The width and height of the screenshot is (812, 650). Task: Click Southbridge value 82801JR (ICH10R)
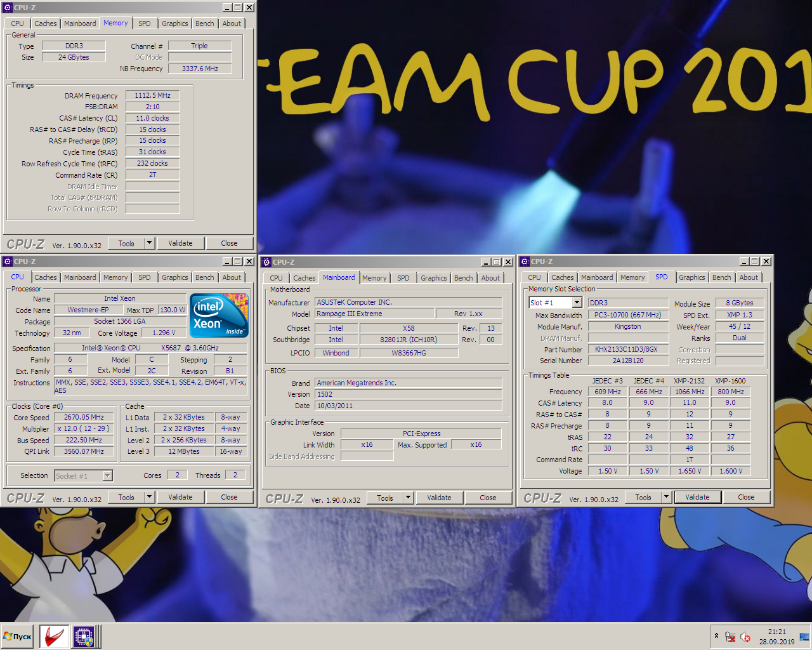click(x=409, y=340)
